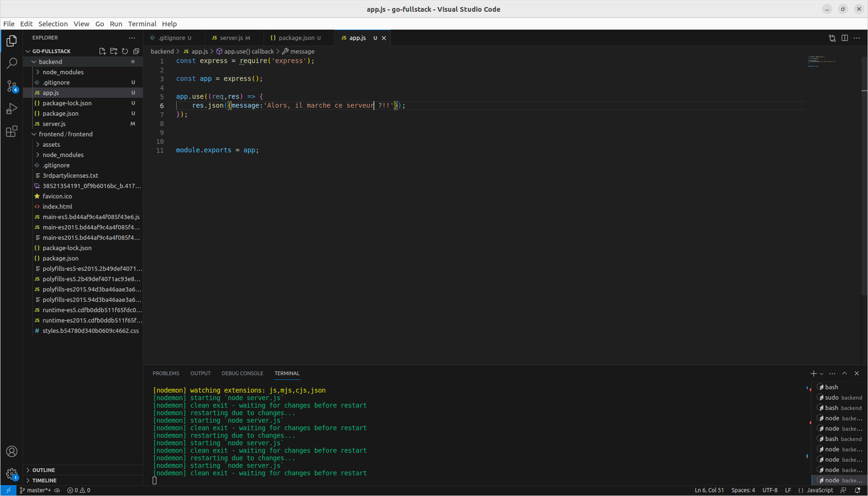Open the Run and Debug view
The width and height of the screenshot is (868, 496).
coord(11,109)
